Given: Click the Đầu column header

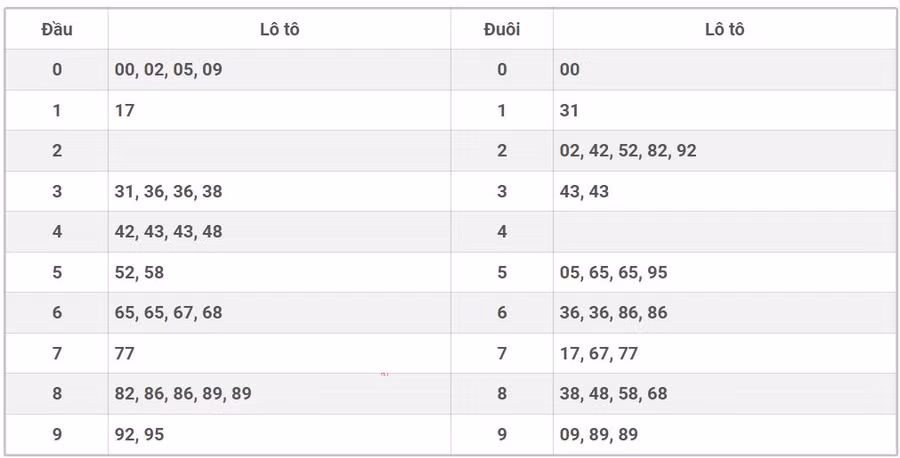Looking at the screenshot, I should pos(56,29).
